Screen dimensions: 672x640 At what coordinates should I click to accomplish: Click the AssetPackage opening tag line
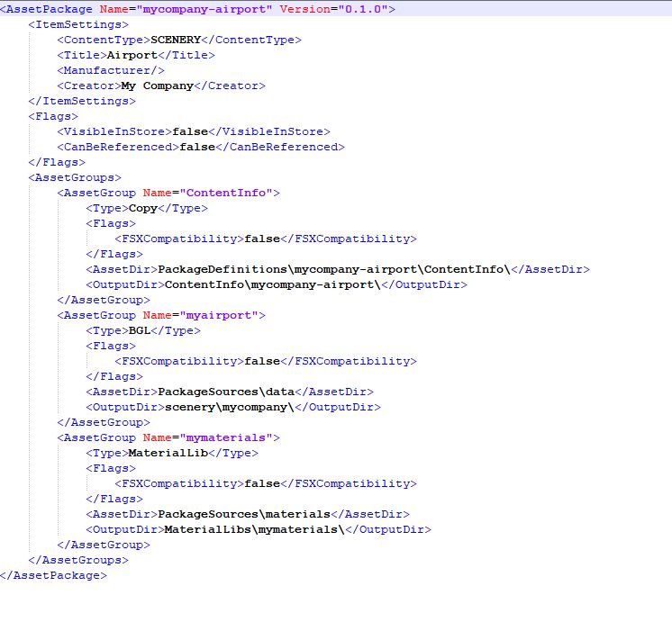pyautogui.click(x=336, y=9)
